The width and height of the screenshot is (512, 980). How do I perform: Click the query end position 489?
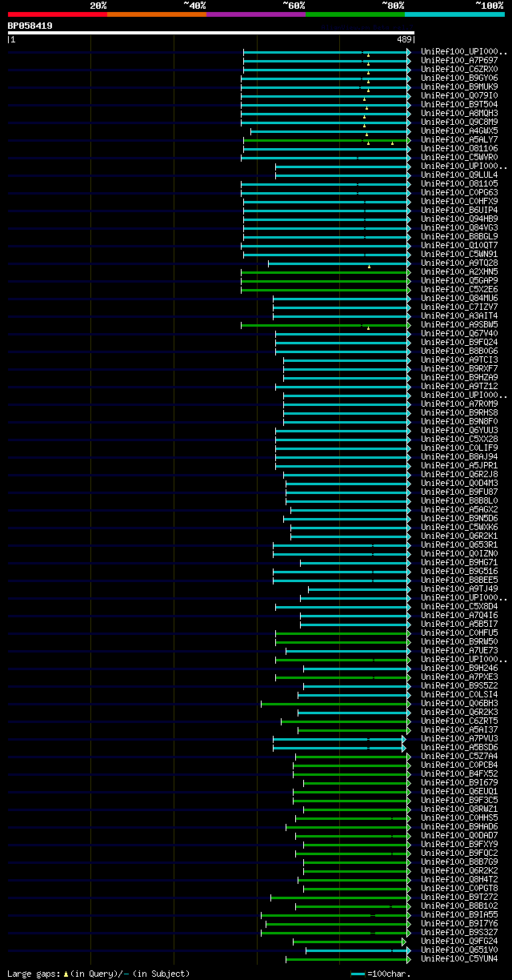pos(404,39)
